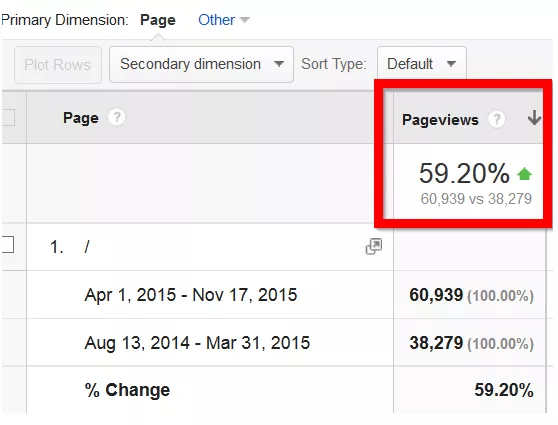Click the Page column help question-mark icon

(117, 117)
